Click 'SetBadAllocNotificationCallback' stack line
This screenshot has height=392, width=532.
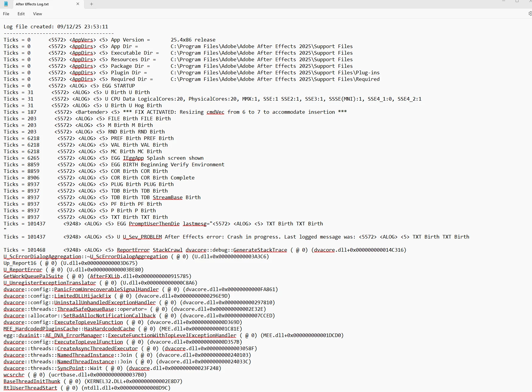pyautogui.click(x=139, y=316)
